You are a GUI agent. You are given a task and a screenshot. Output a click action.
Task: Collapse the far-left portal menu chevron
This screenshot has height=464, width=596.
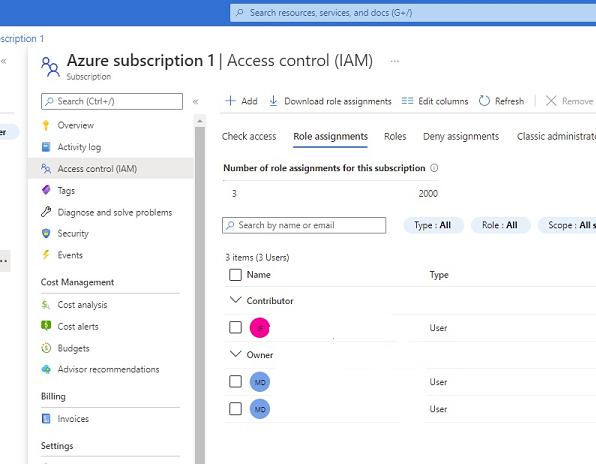pos(3,61)
